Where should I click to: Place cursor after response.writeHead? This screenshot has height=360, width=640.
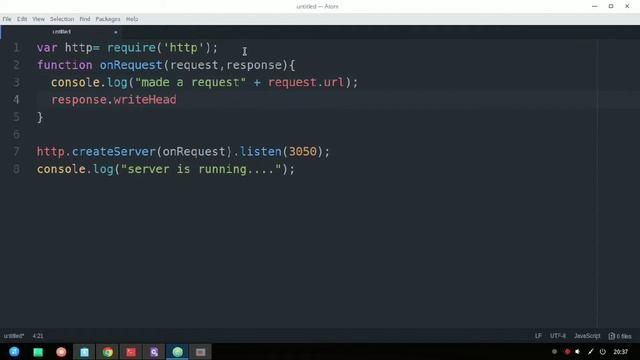(177, 100)
